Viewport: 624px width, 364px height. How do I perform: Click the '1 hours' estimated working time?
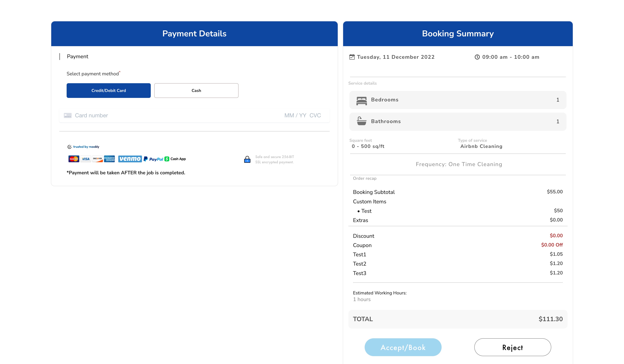tap(362, 299)
